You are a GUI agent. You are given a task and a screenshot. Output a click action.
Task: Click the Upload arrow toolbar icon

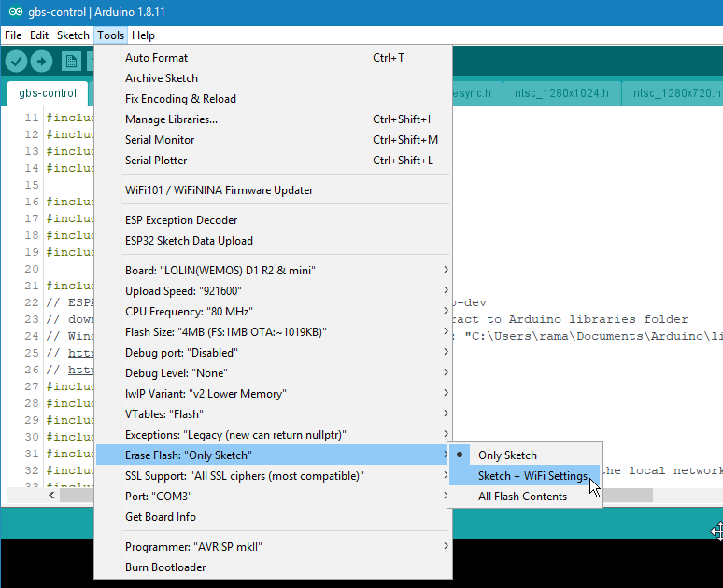(x=41, y=62)
